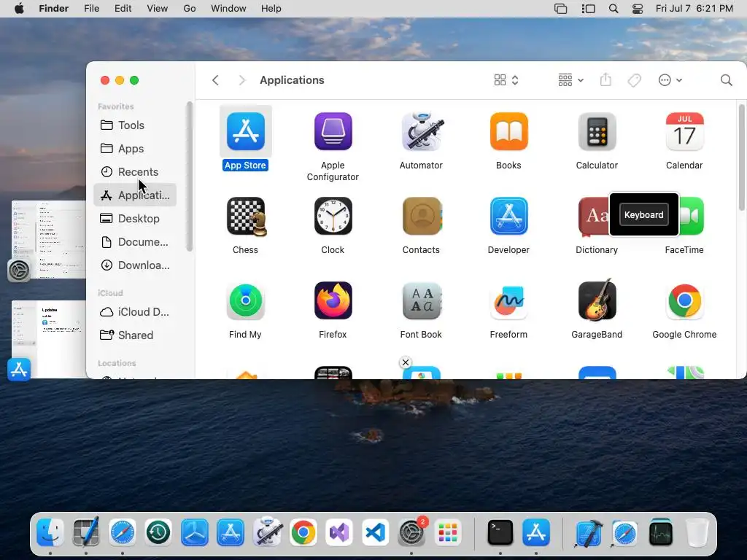Image resolution: width=747 pixels, height=560 pixels.
Task: Open Control Center in the menu bar
Action: click(x=637, y=9)
